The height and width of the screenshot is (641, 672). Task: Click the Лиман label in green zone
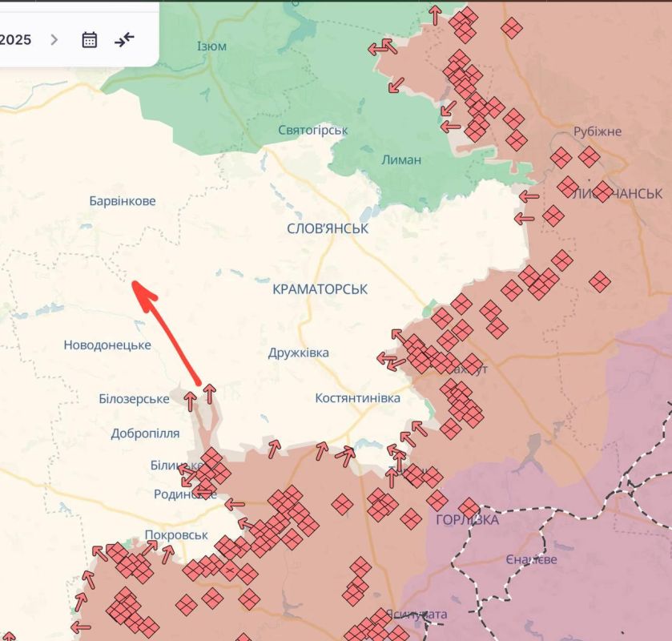tap(401, 159)
